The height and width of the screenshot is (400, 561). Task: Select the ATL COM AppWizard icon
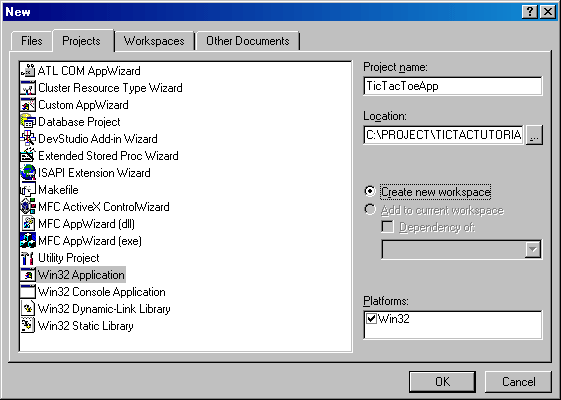coord(28,71)
